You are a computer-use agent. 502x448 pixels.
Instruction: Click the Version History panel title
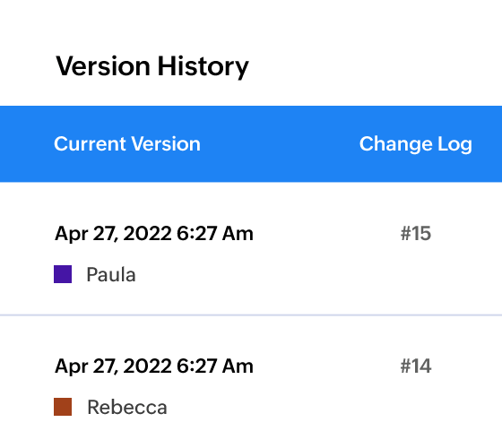coord(152,66)
